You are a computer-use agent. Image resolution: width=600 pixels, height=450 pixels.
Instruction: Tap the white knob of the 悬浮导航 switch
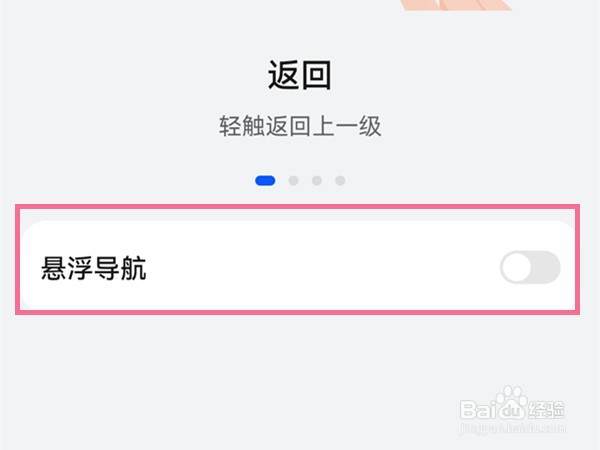[x=517, y=267]
